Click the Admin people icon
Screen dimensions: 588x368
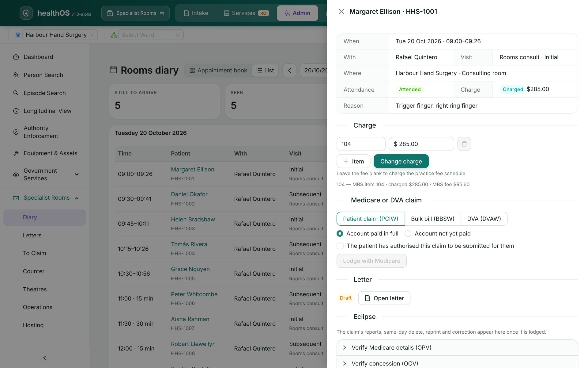click(x=287, y=13)
